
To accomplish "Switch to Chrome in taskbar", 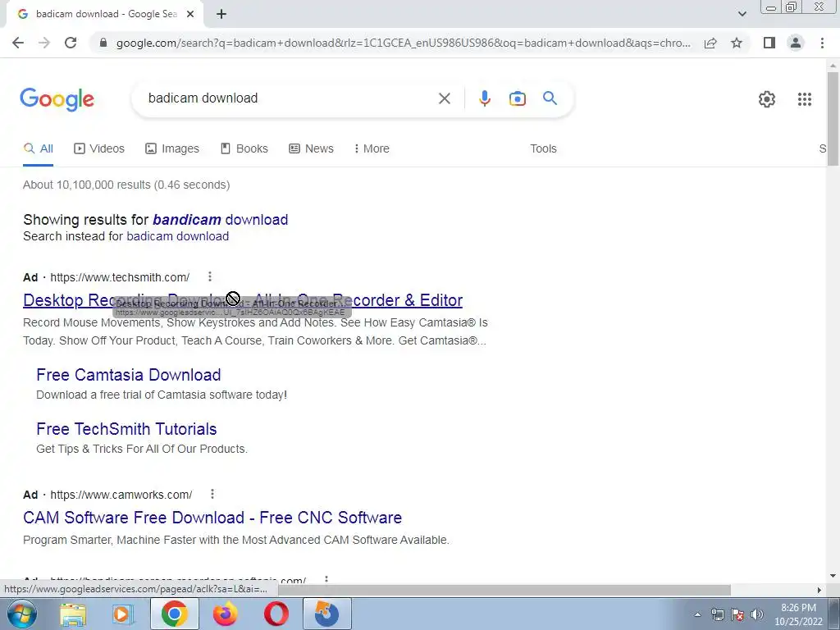I will (x=174, y=614).
